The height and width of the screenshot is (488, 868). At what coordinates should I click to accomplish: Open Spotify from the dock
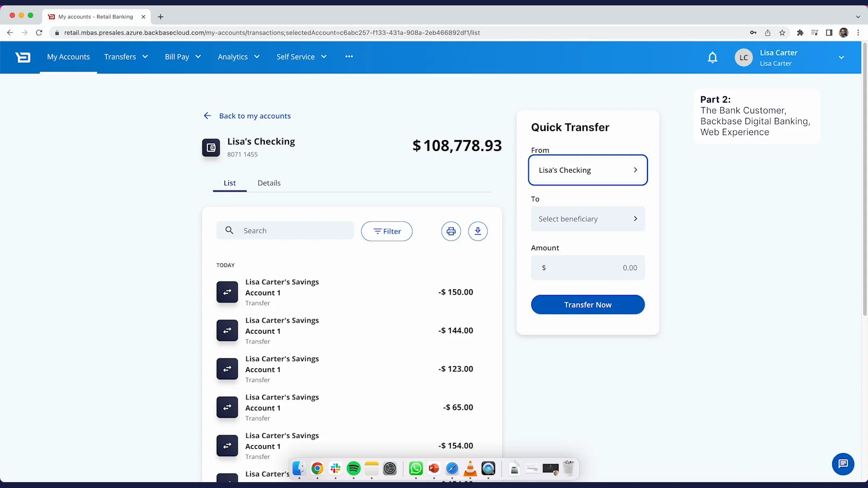(x=354, y=469)
